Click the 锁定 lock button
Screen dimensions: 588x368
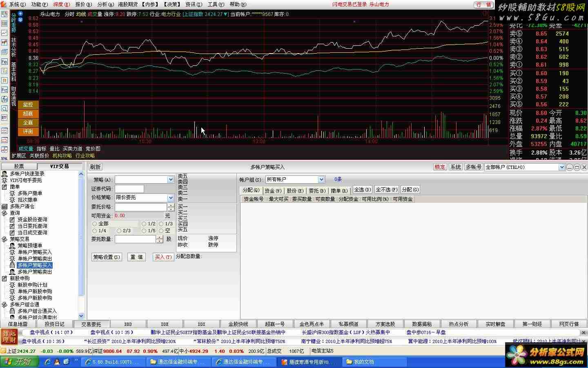(440, 167)
